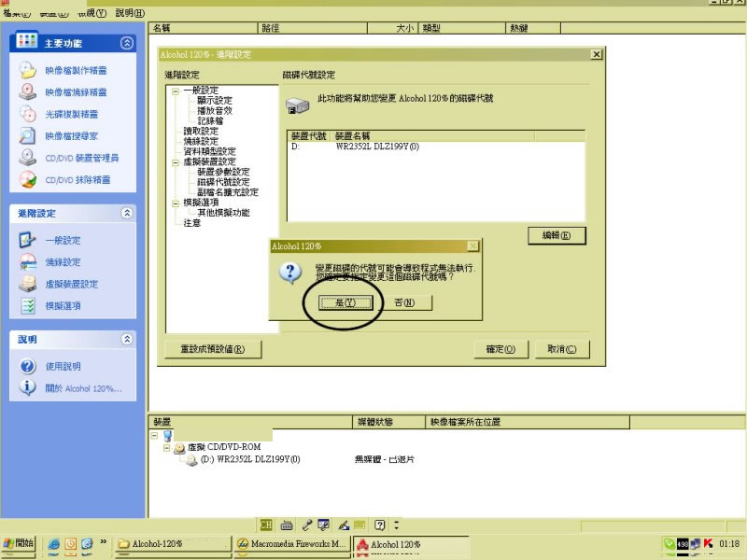Click 是(Y) in the Alcohol 120% prompt
The width and height of the screenshot is (747, 560).
345,302
